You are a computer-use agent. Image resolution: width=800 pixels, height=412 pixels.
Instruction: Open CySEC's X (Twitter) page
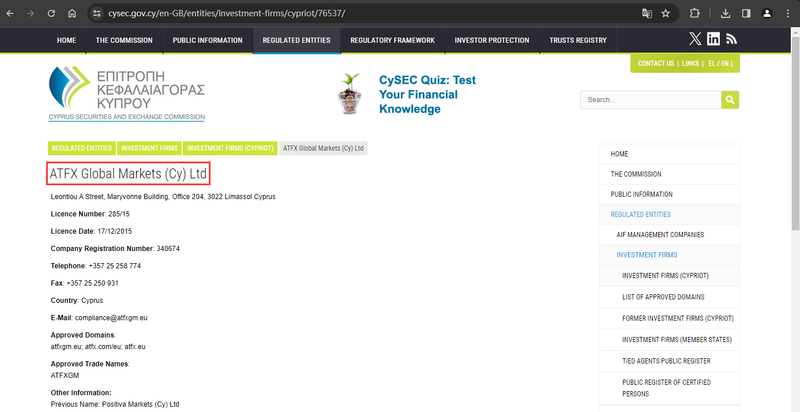pos(695,39)
